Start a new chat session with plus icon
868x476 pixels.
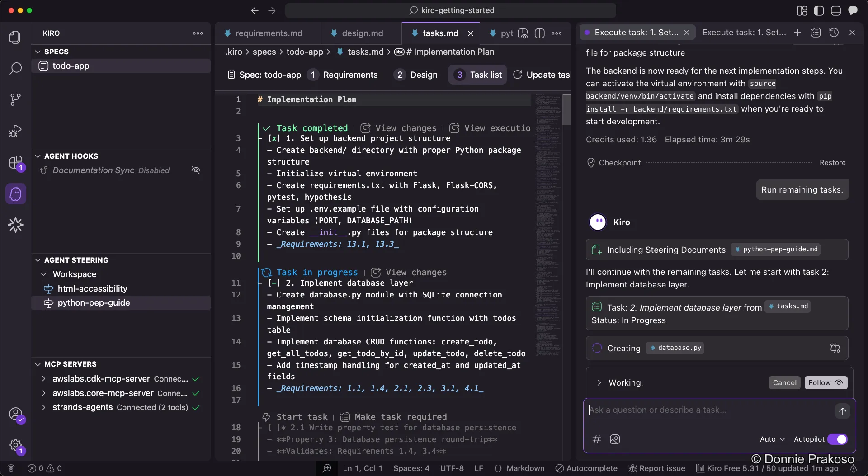click(797, 33)
